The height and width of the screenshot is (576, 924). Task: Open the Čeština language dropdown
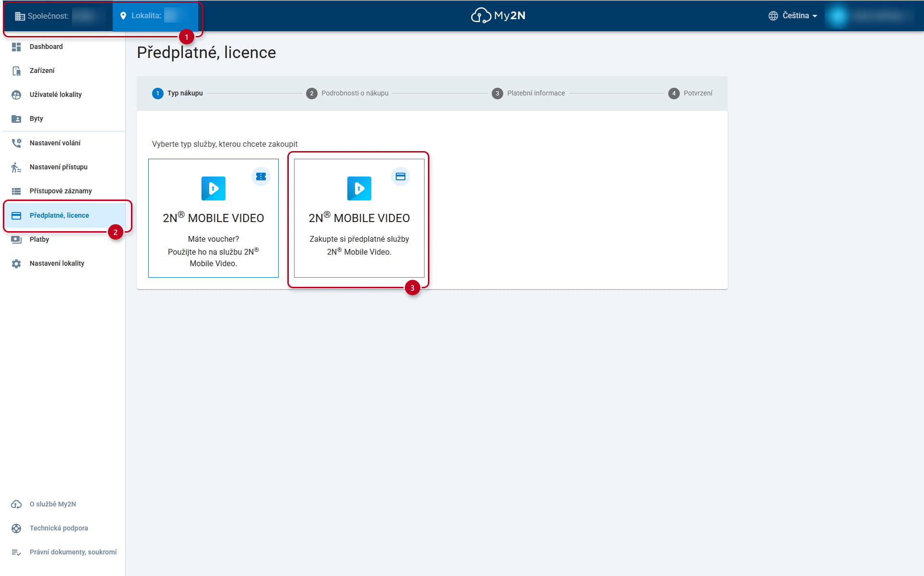click(793, 16)
